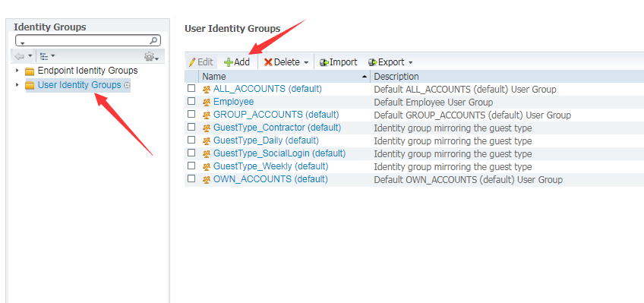Click the group icon beside GROUP_ACCOUNTS
The height and width of the screenshot is (303, 644).
tap(206, 115)
